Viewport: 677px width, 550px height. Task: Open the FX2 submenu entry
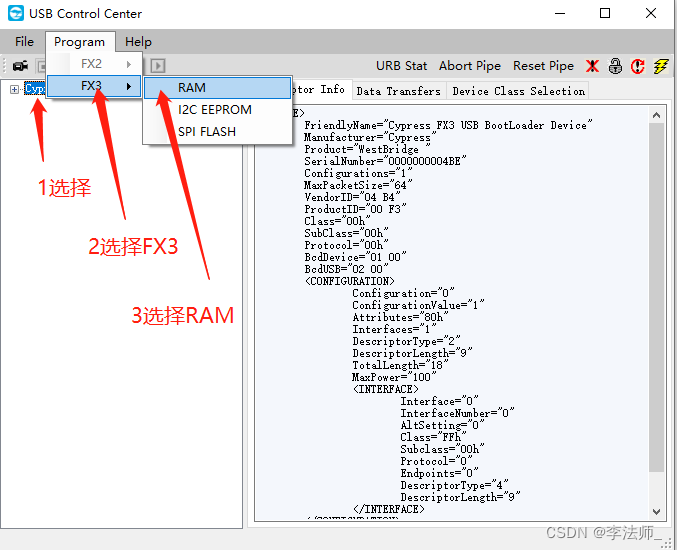[94, 64]
